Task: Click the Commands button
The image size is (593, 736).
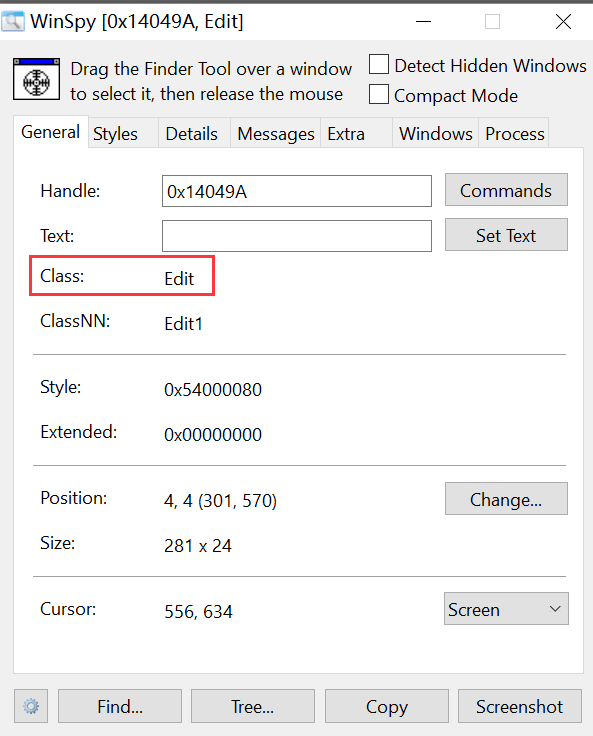Action: point(506,190)
